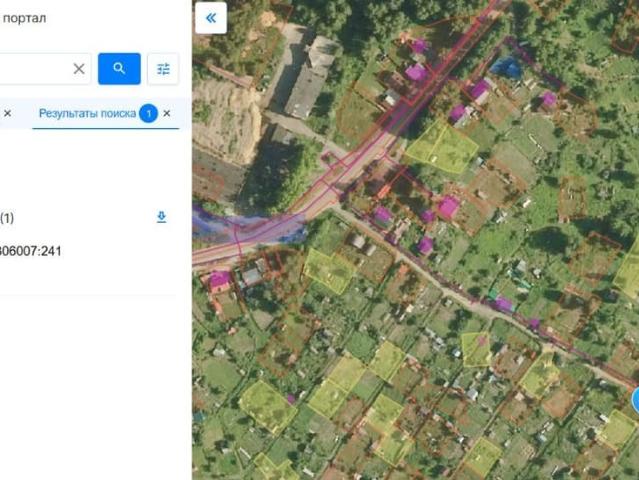Open the search filter settings icon
This screenshot has height=480, width=639.
coord(163,69)
